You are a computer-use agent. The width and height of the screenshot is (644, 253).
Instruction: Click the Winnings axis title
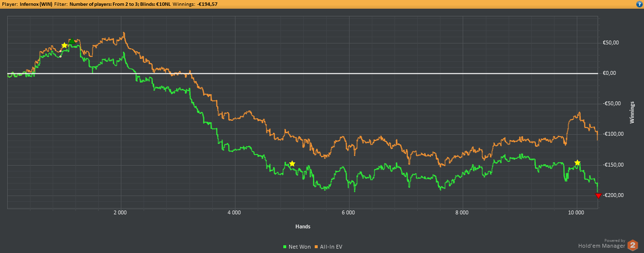click(x=632, y=112)
